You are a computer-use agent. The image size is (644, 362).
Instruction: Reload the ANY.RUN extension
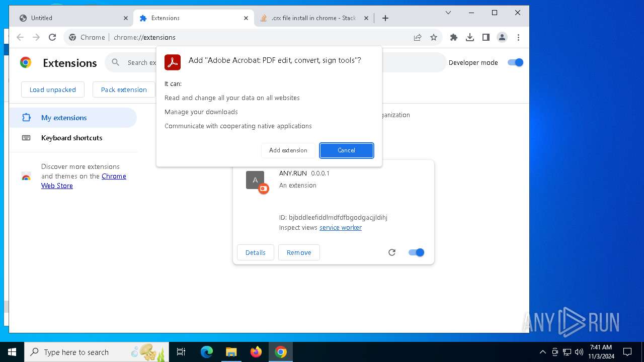pos(392,252)
